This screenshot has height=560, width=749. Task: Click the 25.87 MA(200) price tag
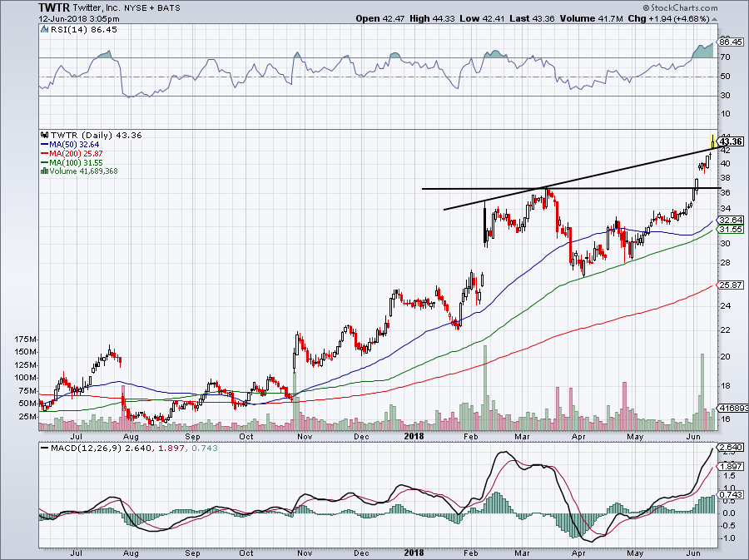(x=731, y=285)
